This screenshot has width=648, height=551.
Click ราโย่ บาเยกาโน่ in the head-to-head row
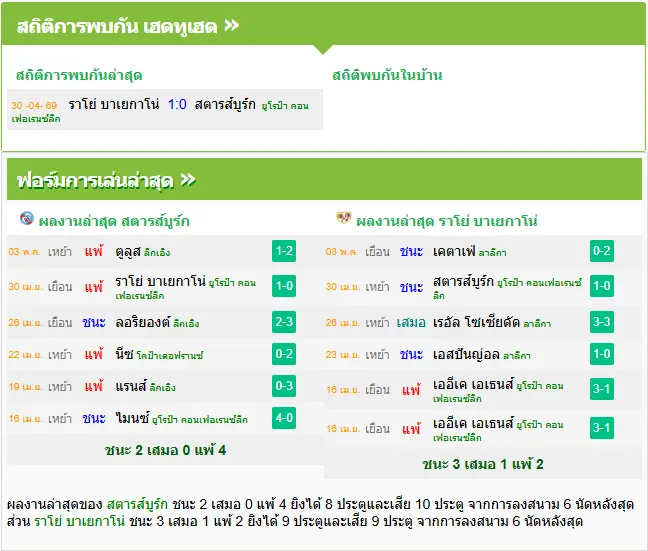114,105
